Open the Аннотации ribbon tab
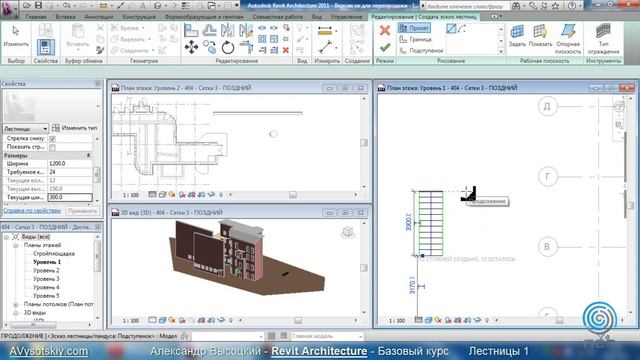Image resolution: width=640 pixels, height=360 pixels. pyautogui.click(x=99, y=17)
